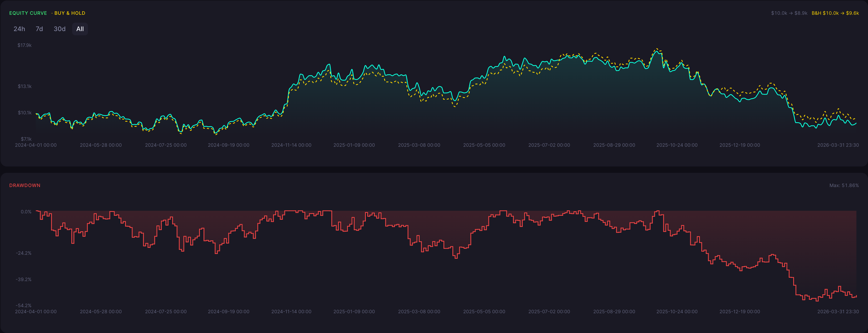Click the -39.2% drawdown axis label
868x333 pixels.
tap(24, 280)
